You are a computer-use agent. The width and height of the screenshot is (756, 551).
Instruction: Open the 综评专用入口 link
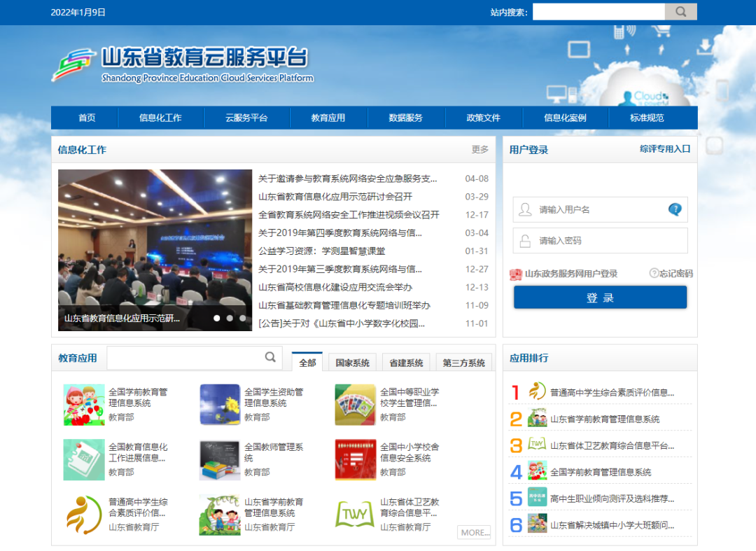[x=665, y=149]
